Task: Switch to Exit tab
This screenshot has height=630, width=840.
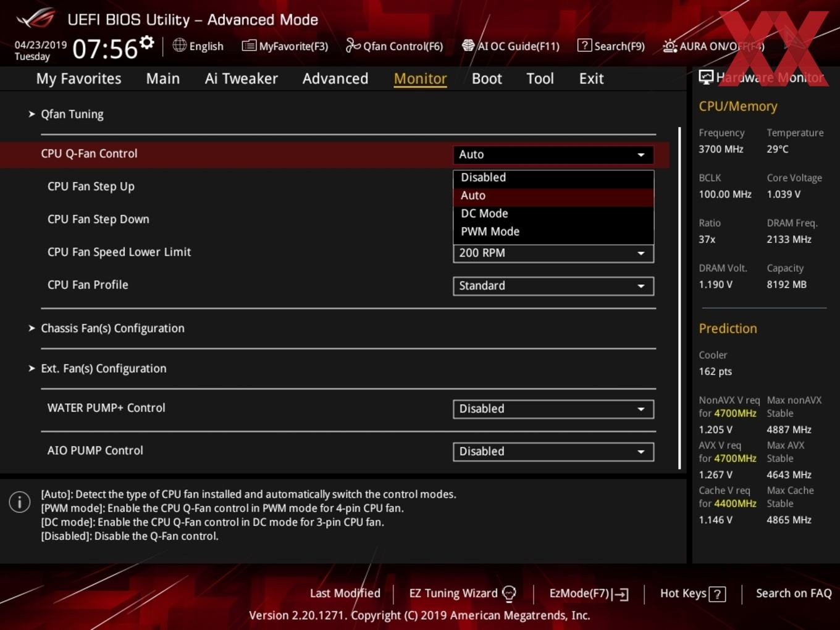Action: [591, 78]
